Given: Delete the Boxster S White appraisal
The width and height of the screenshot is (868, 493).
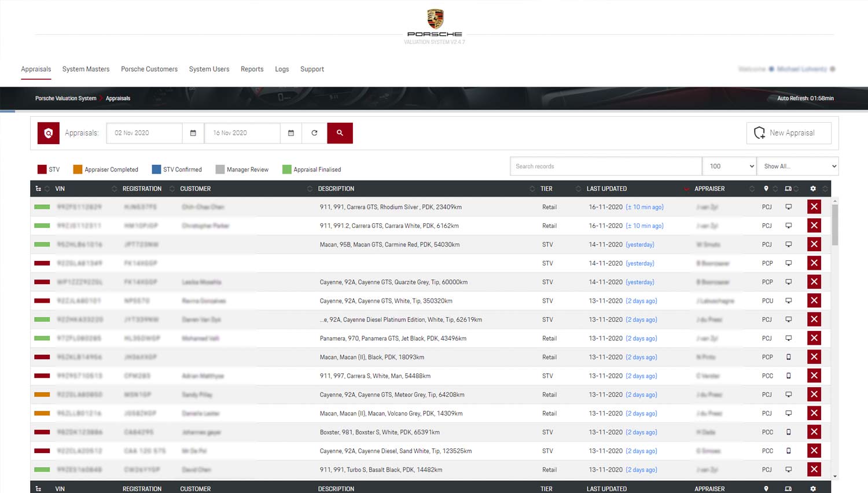Looking at the screenshot, I should [814, 432].
